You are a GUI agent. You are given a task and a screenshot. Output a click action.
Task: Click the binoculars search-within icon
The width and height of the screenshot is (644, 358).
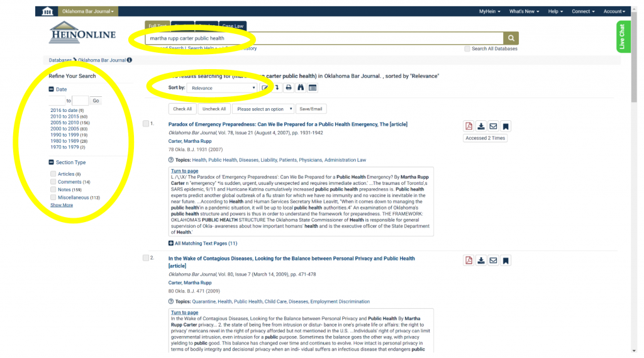[x=301, y=87]
